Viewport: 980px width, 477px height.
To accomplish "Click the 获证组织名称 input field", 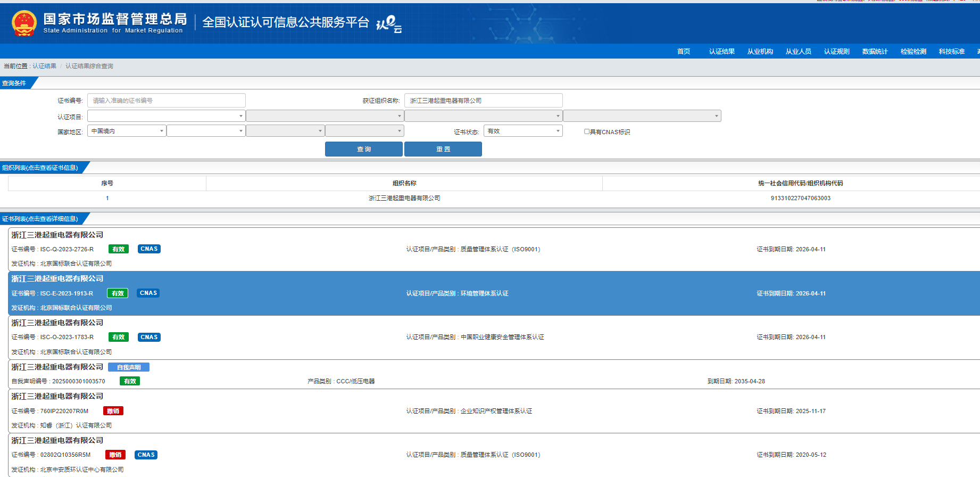I will tap(483, 101).
